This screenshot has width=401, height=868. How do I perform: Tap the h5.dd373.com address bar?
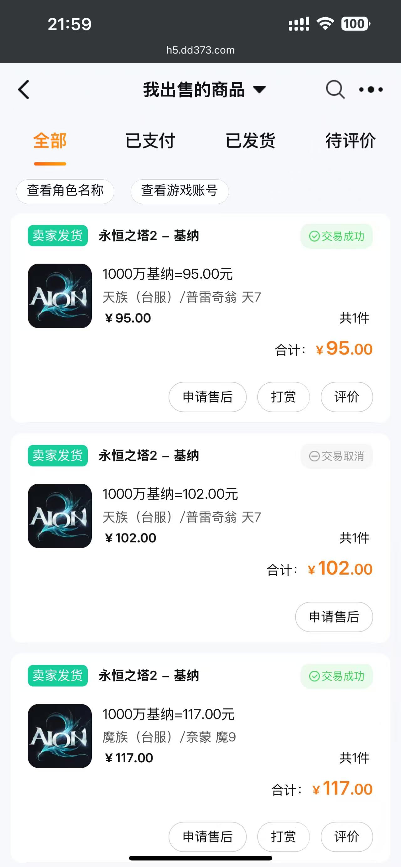pos(200,50)
